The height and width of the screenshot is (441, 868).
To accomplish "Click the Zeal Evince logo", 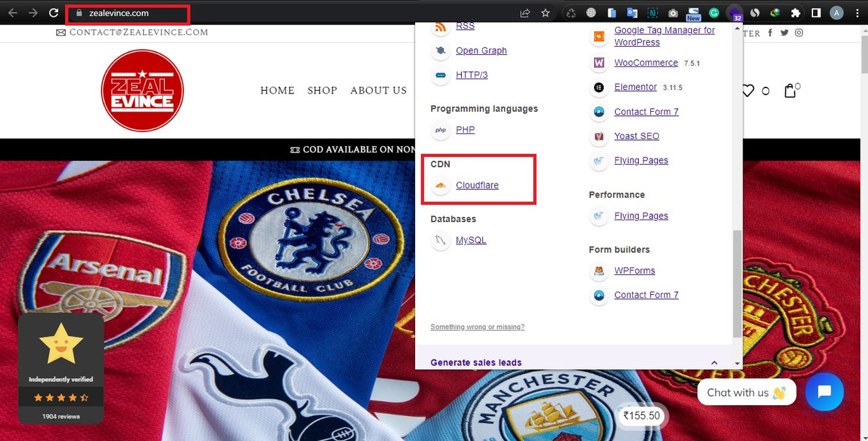I will coord(142,91).
